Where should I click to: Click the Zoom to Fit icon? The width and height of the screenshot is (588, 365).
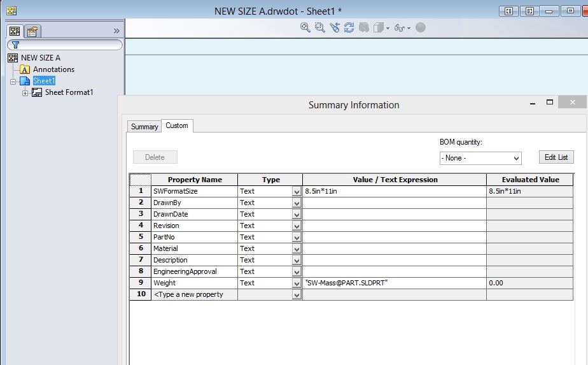click(x=305, y=27)
